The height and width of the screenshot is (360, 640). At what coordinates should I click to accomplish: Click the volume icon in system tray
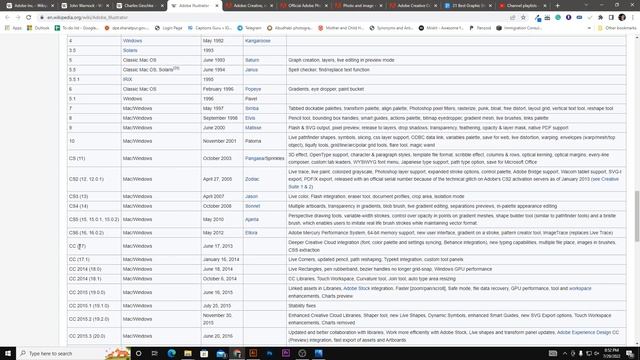pos(596,353)
